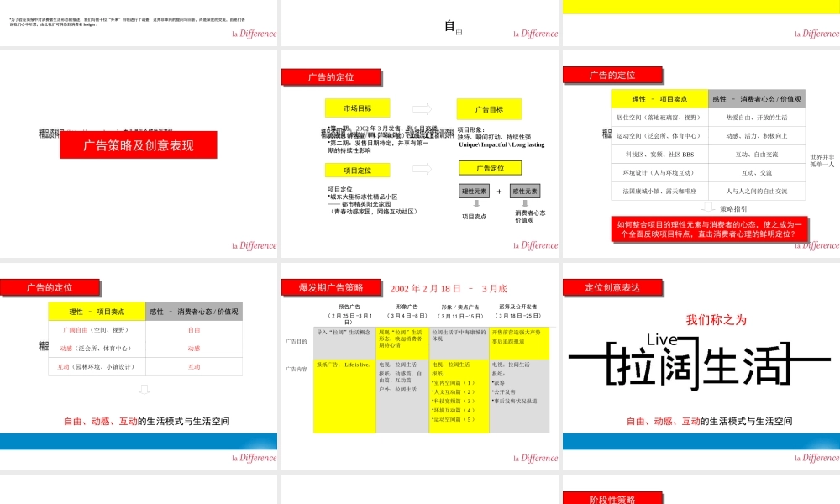Select the 项目卖点 label under 理性元素
This screenshot has width=840, height=504.
coord(474,217)
